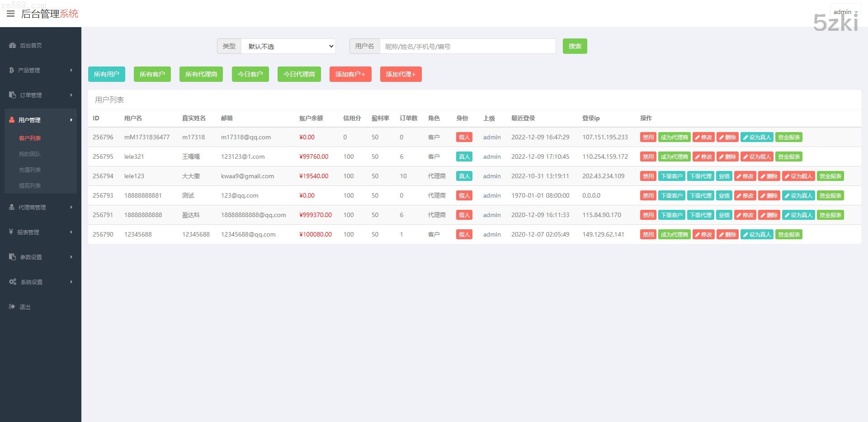
Task: Click the hamburger menu icon in header
Action: coord(11,14)
